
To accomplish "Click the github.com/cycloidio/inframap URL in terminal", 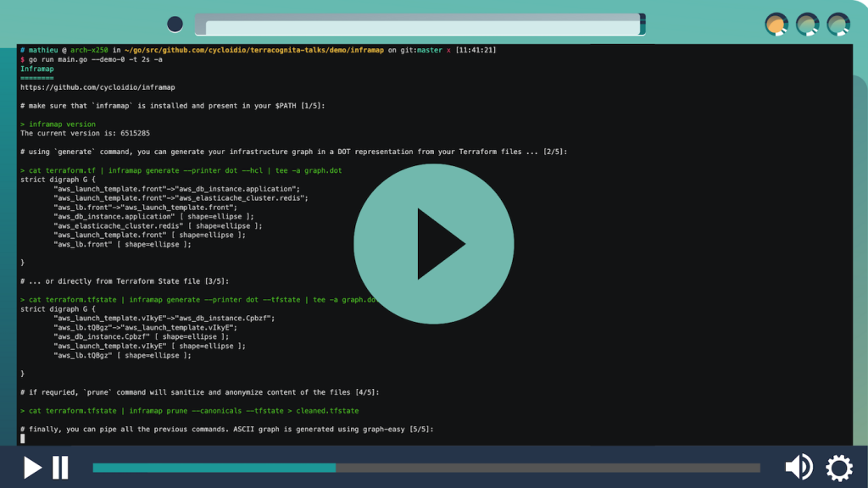I will click(97, 87).
